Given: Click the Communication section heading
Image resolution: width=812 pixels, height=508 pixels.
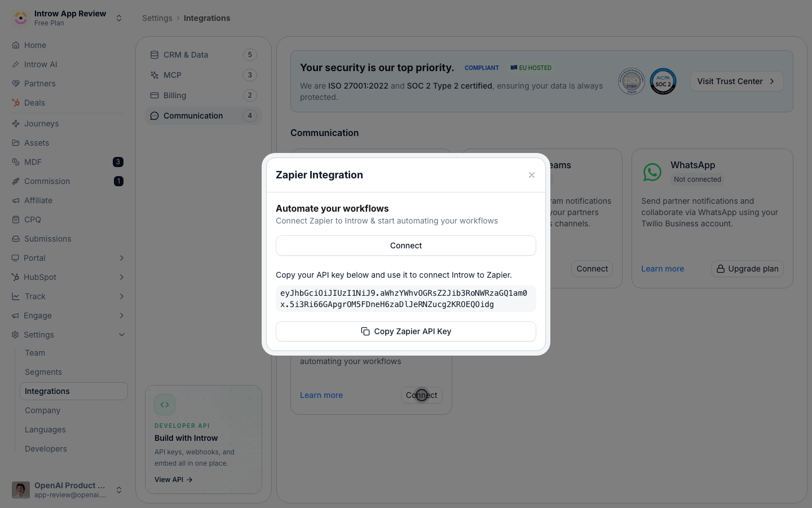Looking at the screenshot, I should (325, 133).
